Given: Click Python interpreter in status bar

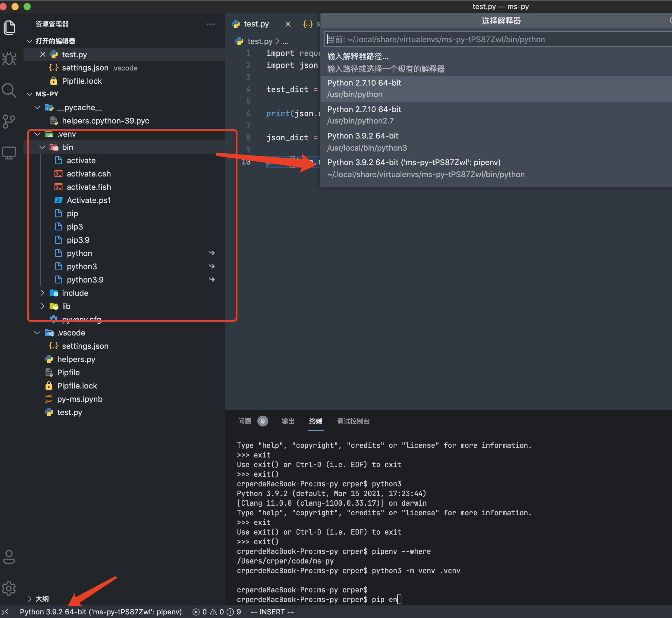Looking at the screenshot, I should pyautogui.click(x=100, y=612).
